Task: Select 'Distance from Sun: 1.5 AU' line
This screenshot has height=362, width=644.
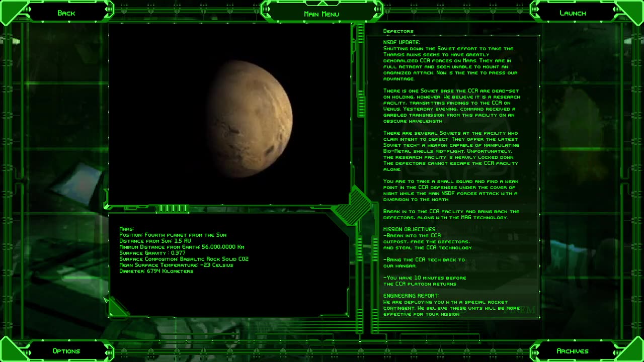Action: (155, 241)
